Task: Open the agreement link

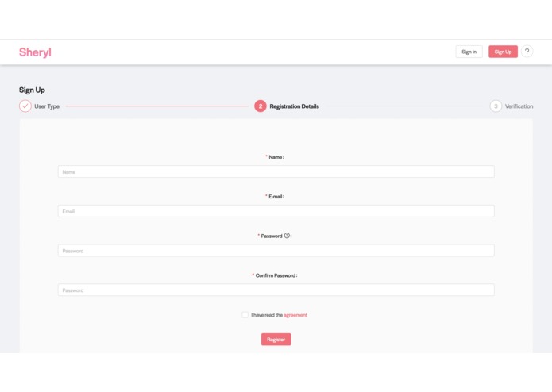Action: 295,315
